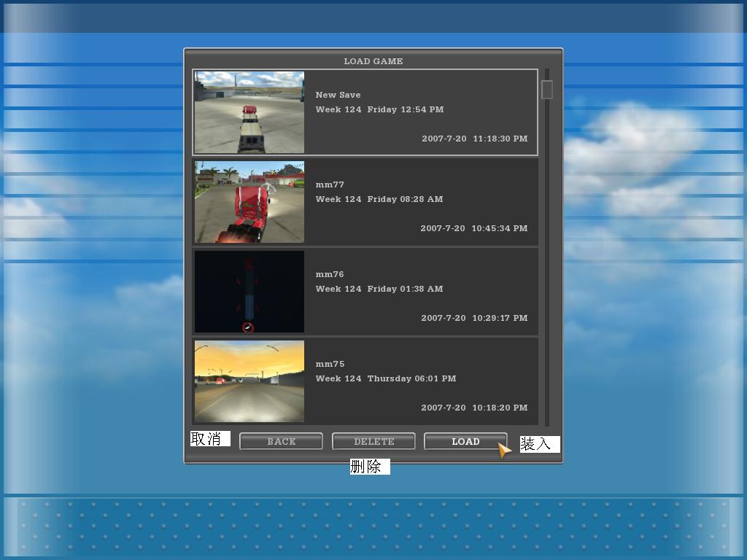Go back with the BACK button

click(x=281, y=441)
